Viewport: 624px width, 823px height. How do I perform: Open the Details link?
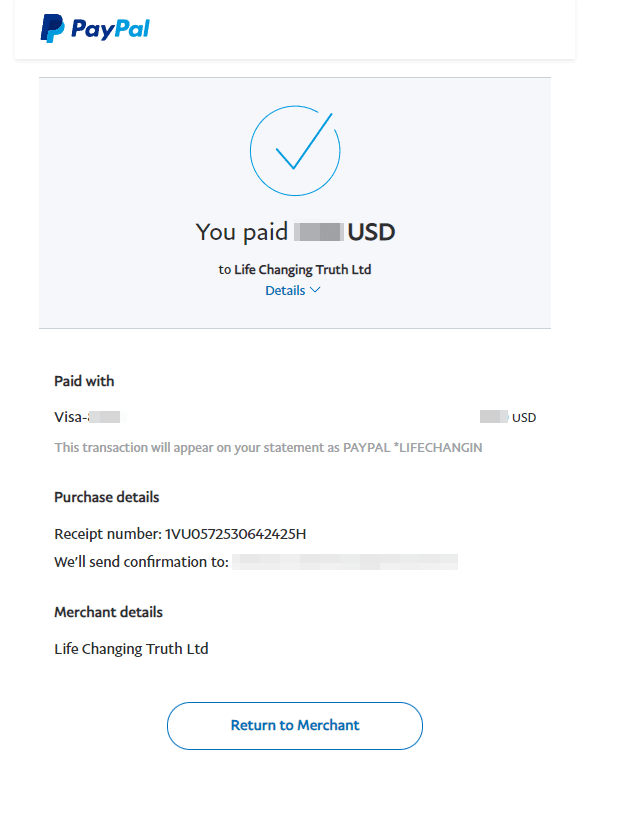click(285, 290)
